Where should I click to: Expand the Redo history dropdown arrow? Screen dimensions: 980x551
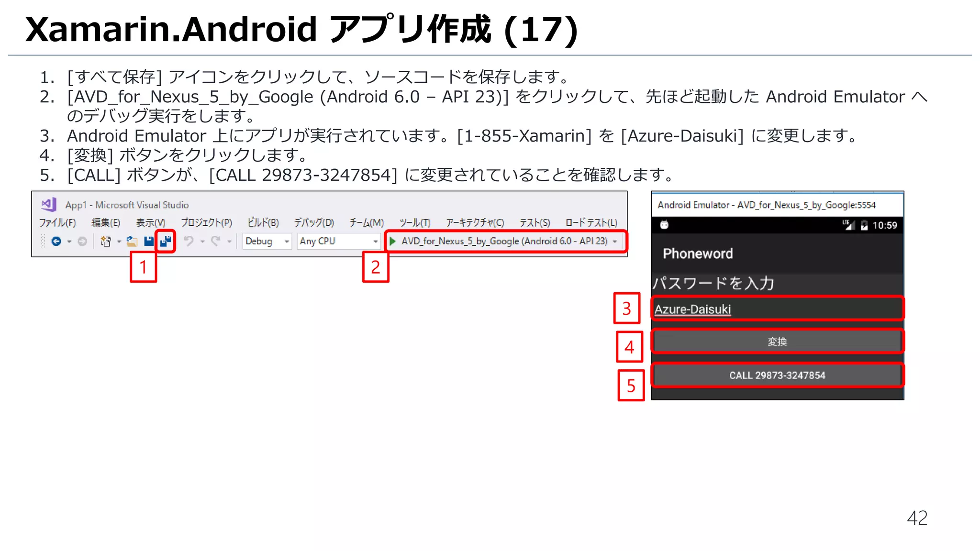click(x=229, y=242)
